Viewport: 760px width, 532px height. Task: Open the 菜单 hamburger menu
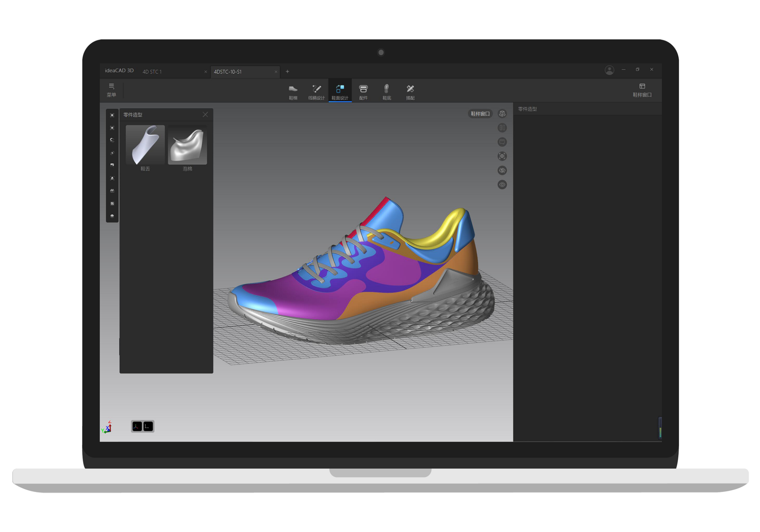pyautogui.click(x=111, y=90)
